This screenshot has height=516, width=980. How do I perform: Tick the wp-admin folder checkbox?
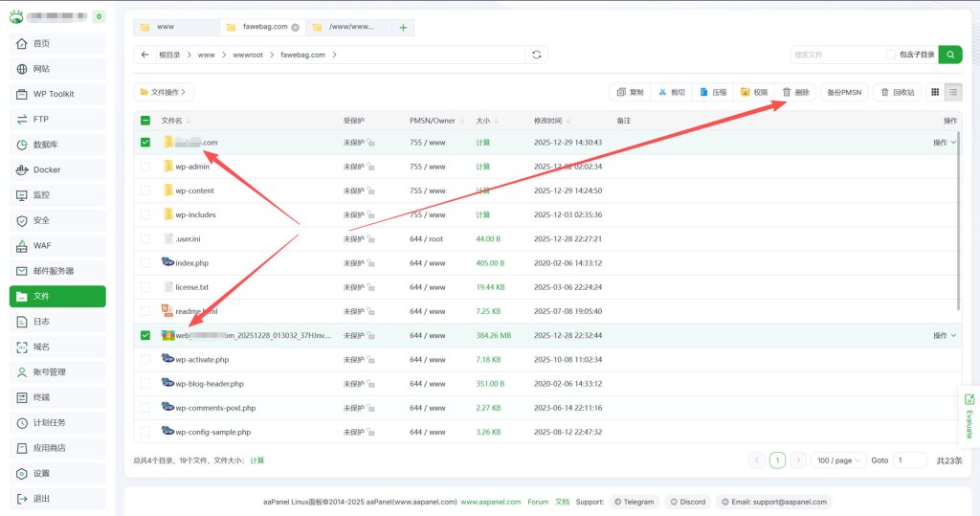click(145, 167)
